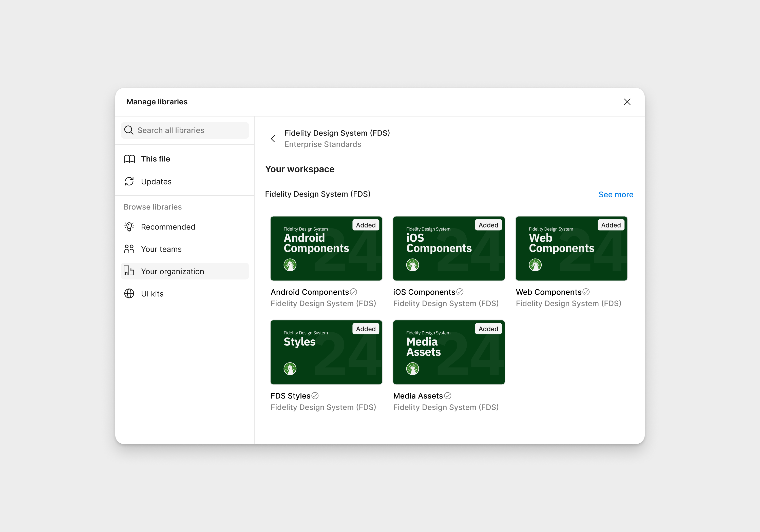760x532 pixels.
Task: Click the search magnifier icon
Action: pyautogui.click(x=129, y=130)
